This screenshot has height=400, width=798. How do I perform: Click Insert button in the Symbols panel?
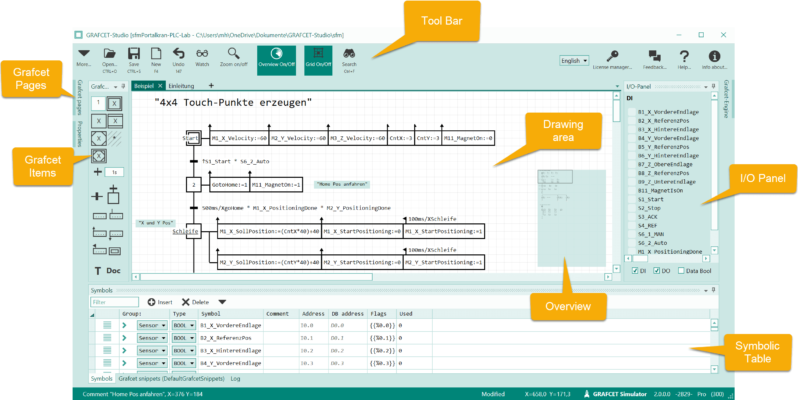pos(160,302)
